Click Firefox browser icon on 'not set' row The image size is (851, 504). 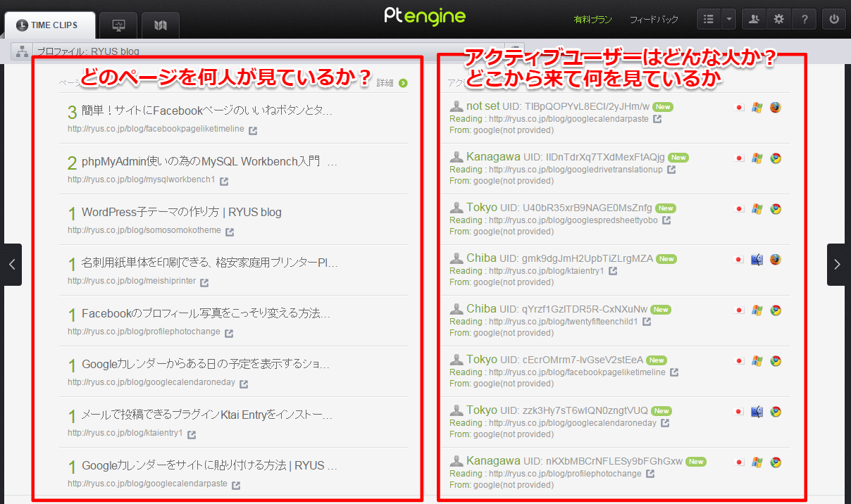tap(776, 108)
